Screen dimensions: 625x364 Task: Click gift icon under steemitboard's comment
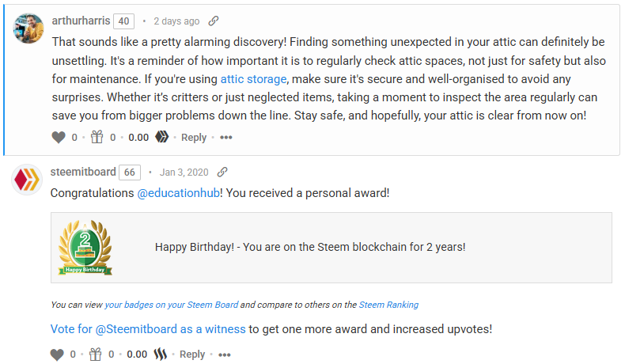pos(95,354)
